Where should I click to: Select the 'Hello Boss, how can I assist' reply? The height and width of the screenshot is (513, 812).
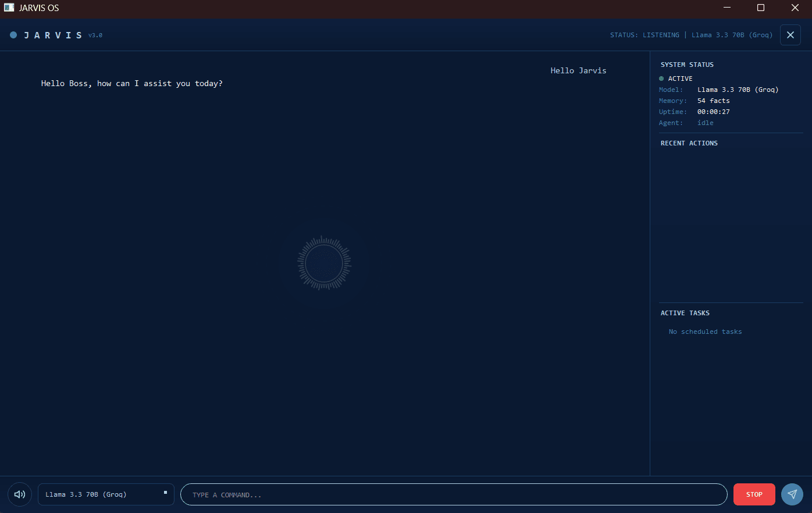click(x=132, y=83)
